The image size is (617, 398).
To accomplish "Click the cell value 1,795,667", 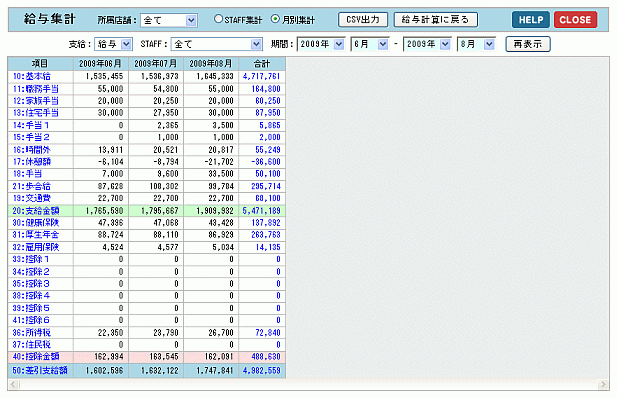I will pos(160,211).
